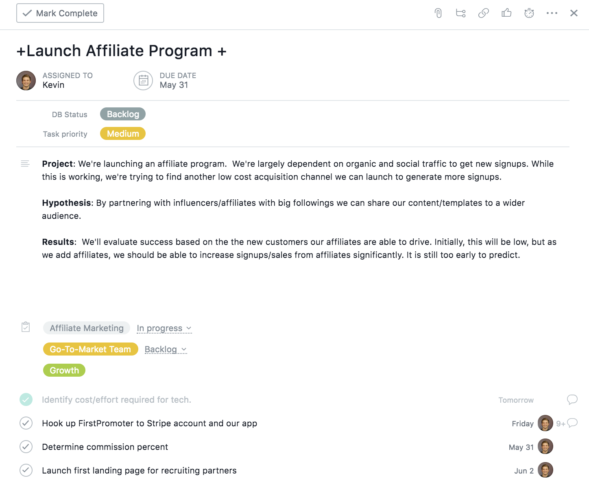Click Kevin's assignee avatar
This screenshot has height=480, width=589.
(x=26, y=80)
